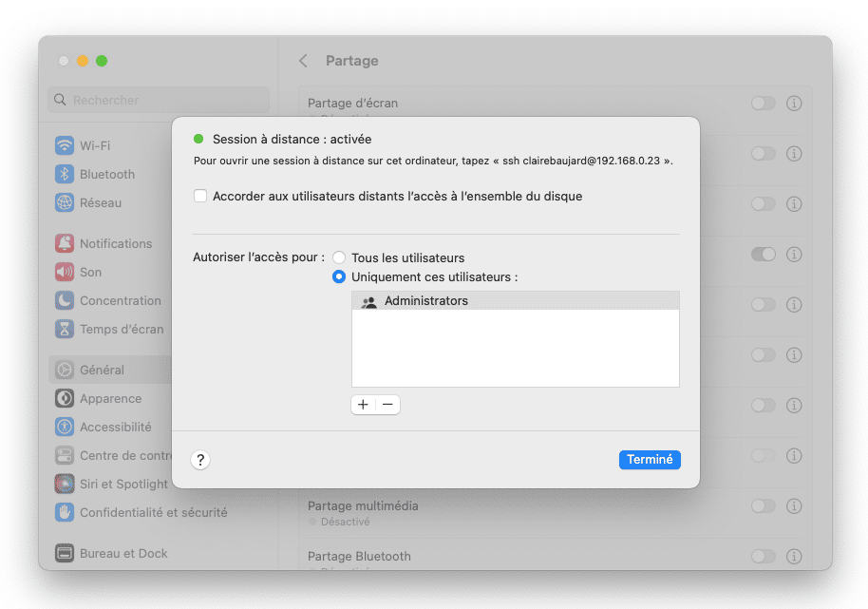The width and height of the screenshot is (868, 609).
Task: Click the Temps d'écran hourglass icon
Action: (x=65, y=330)
